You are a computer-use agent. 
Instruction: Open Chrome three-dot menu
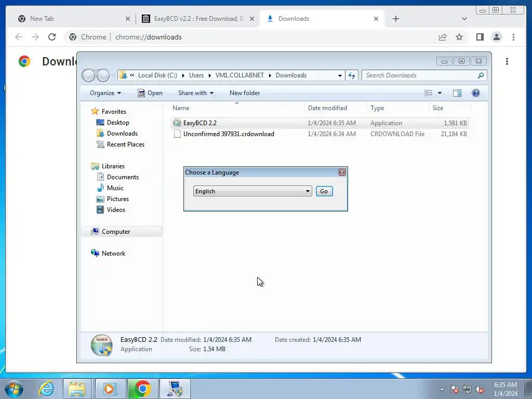tap(513, 37)
